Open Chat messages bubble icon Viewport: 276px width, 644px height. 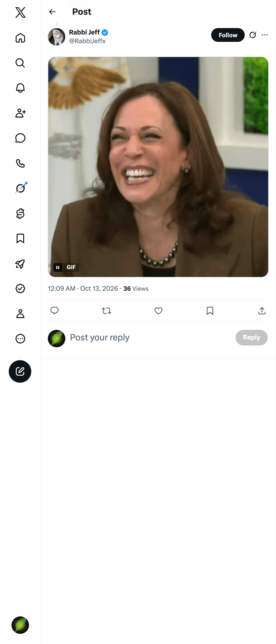20,138
